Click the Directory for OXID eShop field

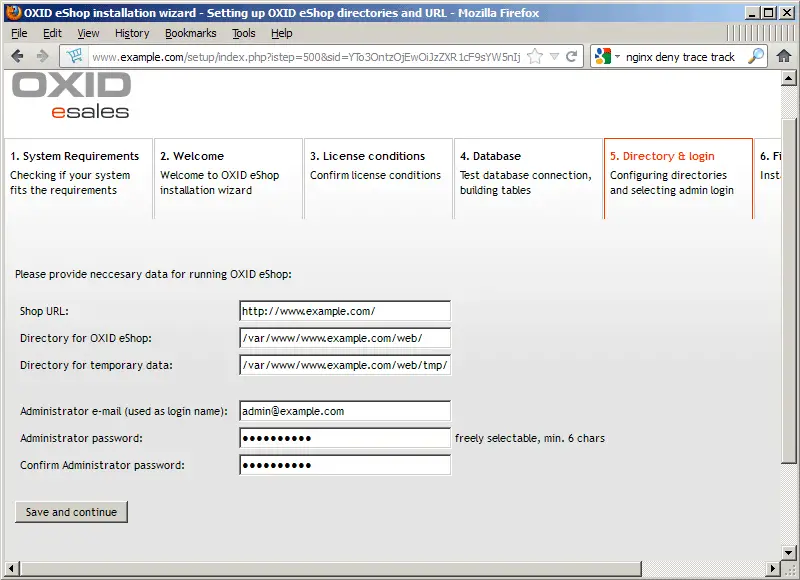tap(345, 338)
